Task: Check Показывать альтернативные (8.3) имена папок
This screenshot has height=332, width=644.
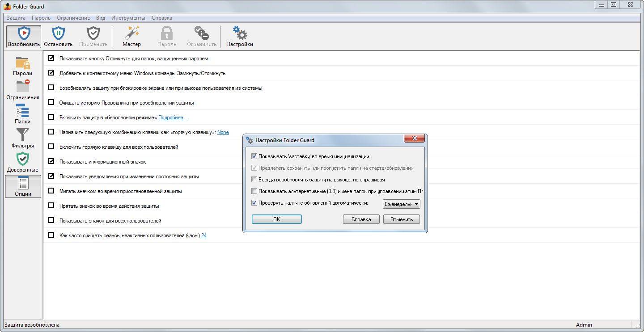Action: click(254, 191)
